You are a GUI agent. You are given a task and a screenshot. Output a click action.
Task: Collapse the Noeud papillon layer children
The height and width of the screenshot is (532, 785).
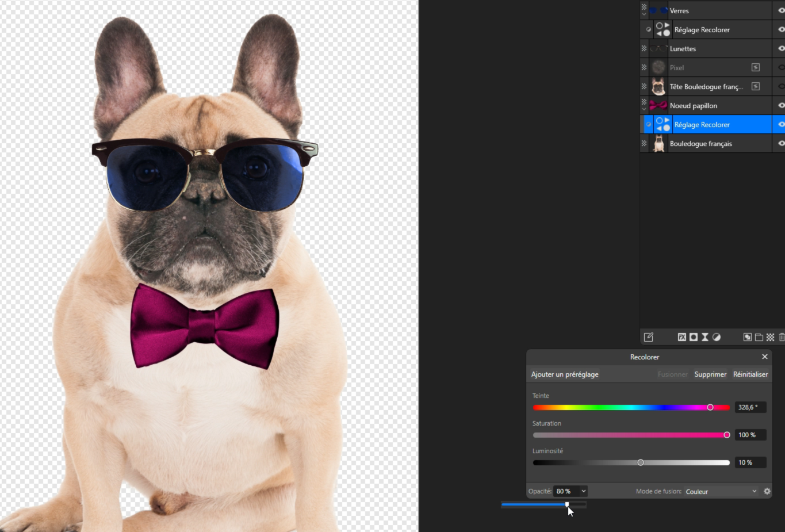(644, 109)
